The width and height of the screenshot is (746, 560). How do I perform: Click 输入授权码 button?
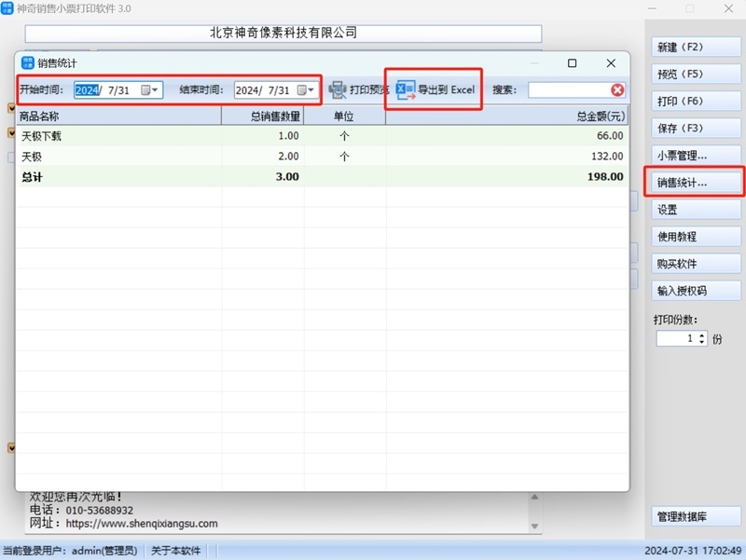click(x=696, y=291)
